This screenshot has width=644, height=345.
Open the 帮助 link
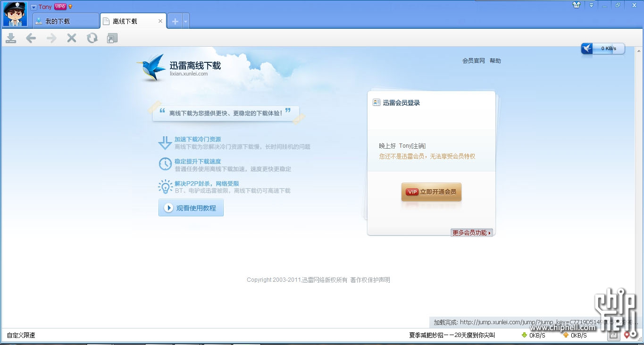click(x=495, y=61)
